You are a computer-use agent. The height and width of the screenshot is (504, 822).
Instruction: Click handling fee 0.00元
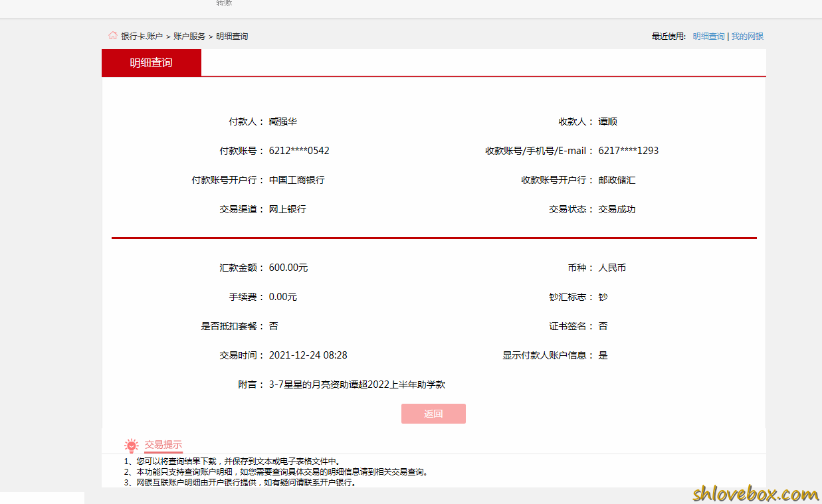tap(283, 297)
